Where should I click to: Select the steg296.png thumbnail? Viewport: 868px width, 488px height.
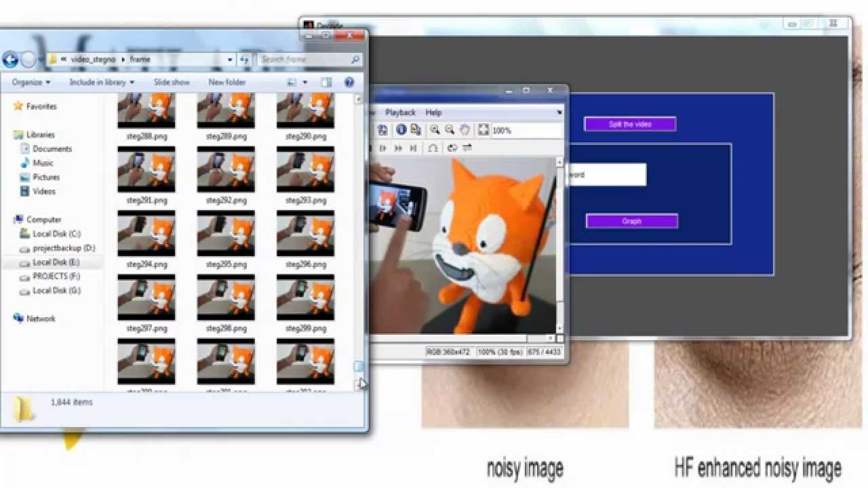[305, 233]
